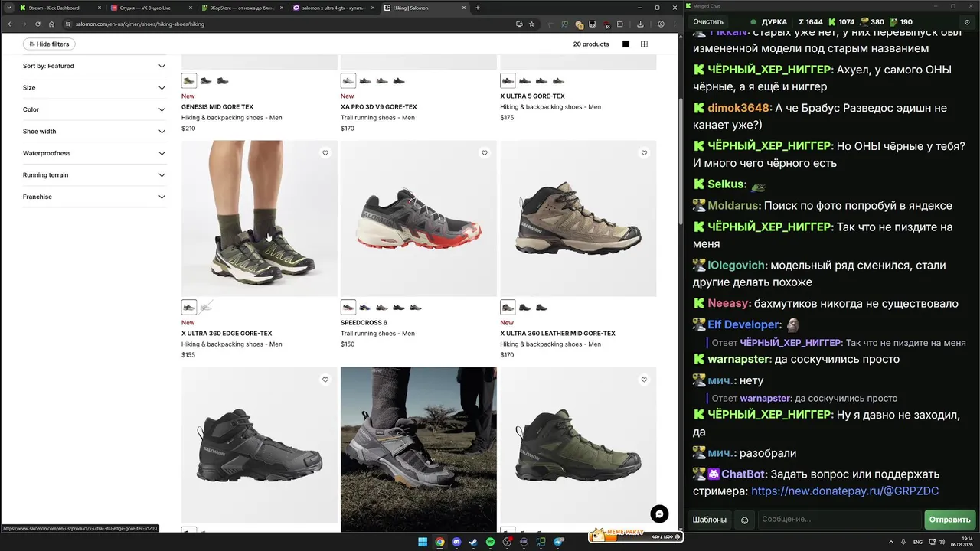Open the X Ultra 360 Leather Mid product image

[x=578, y=218]
